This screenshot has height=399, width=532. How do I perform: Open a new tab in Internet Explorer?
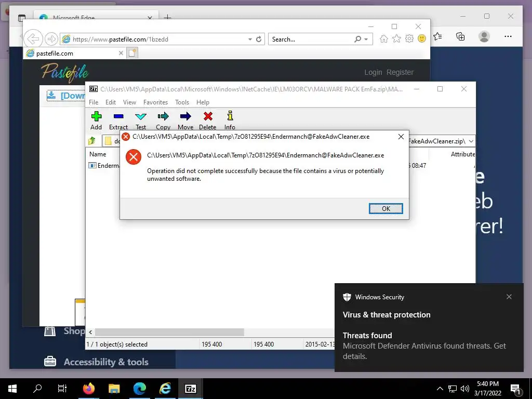pyautogui.click(x=132, y=53)
